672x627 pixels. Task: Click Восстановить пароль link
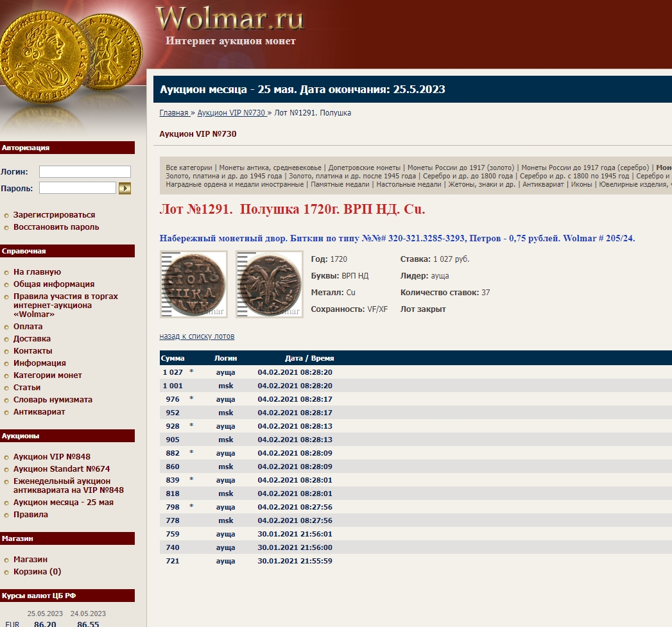click(x=56, y=227)
